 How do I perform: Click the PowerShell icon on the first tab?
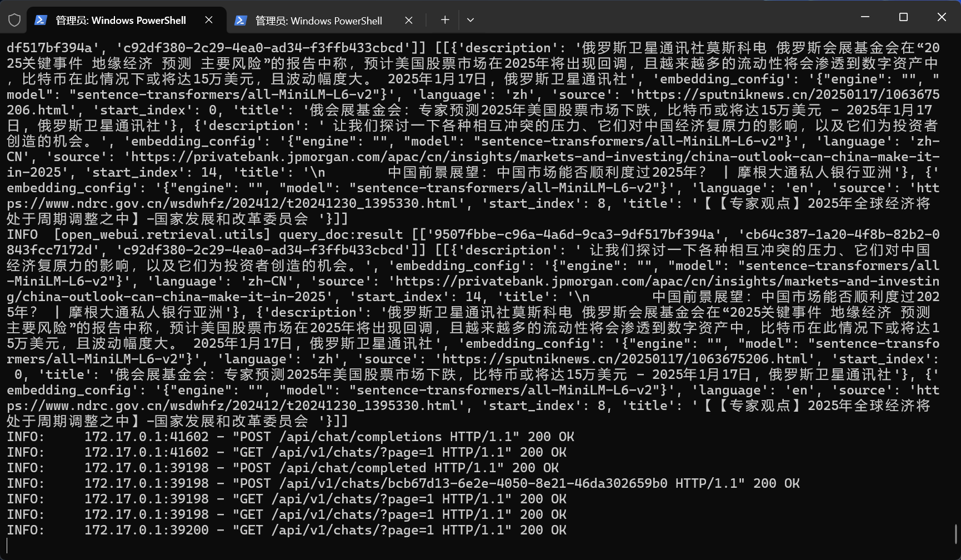point(41,21)
